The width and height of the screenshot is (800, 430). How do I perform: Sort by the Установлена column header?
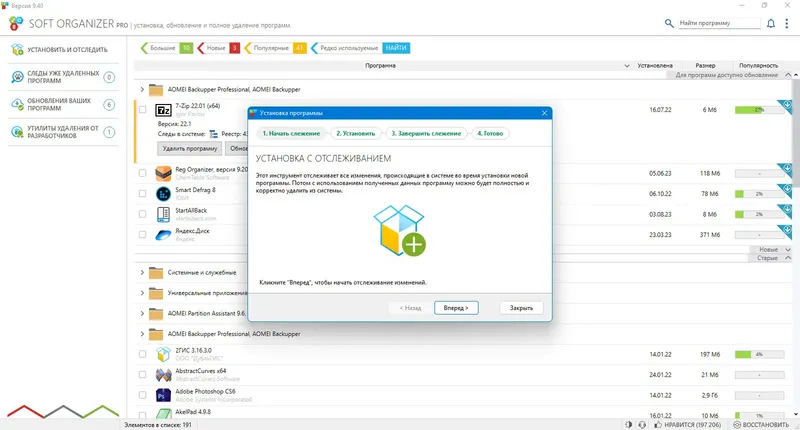pos(655,66)
